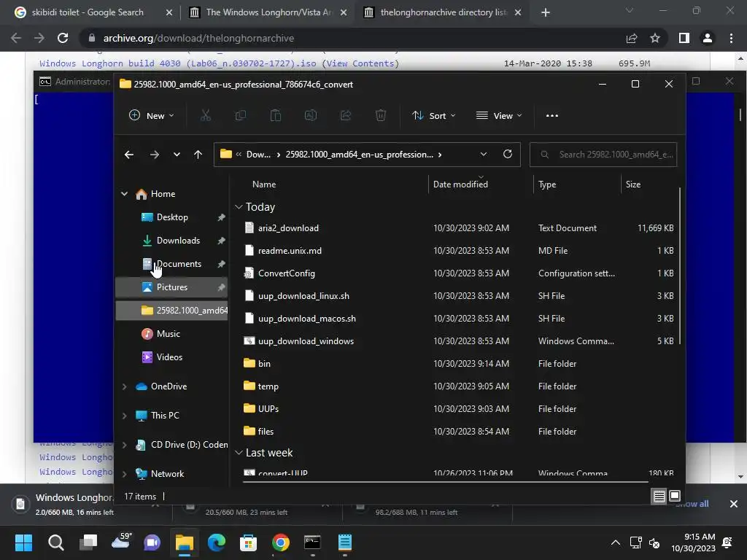747x560 pixels.
Task: Show hidden system tray icons
Action: (x=616, y=542)
